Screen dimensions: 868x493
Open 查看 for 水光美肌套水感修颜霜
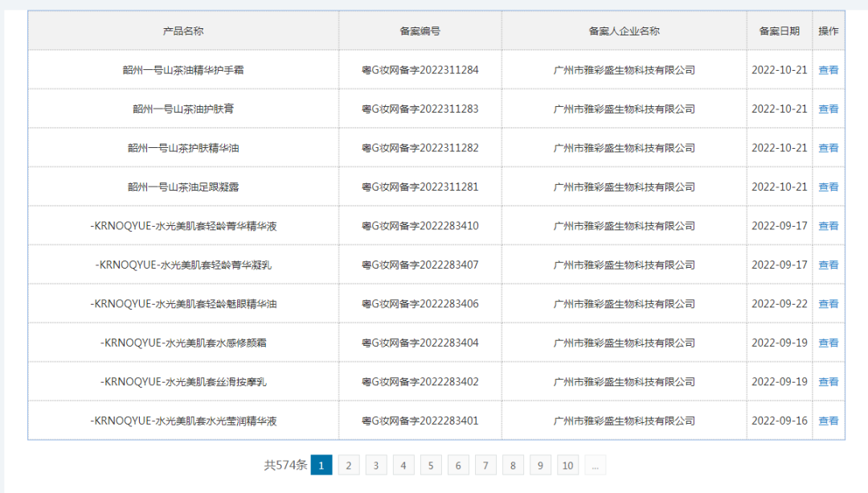point(828,343)
